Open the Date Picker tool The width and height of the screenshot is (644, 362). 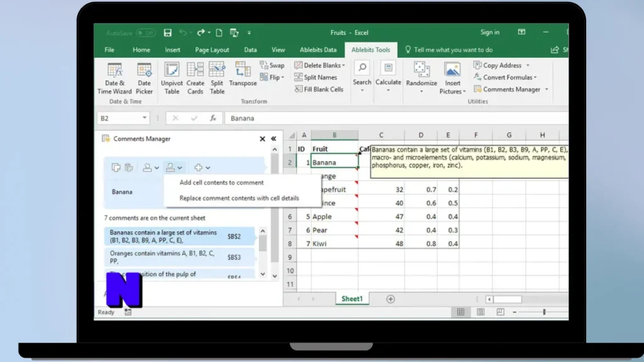pyautogui.click(x=144, y=79)
